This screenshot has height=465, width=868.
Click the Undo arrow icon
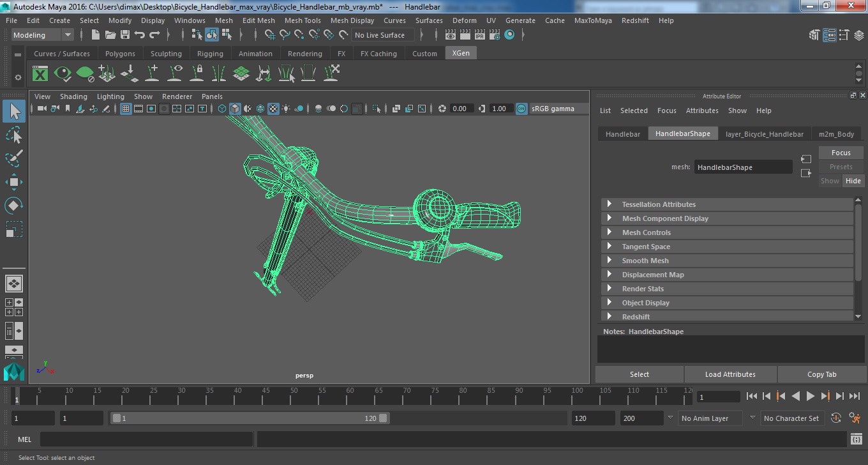[140, 35]
